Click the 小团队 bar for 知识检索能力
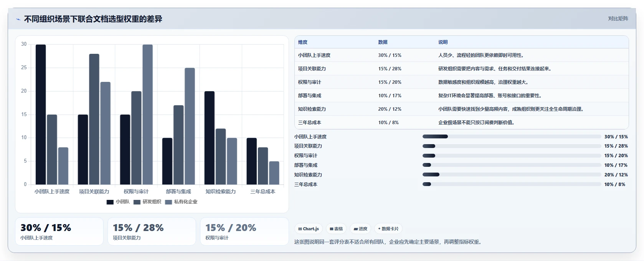The image size is (644, 261). click(x=209, y=138)
